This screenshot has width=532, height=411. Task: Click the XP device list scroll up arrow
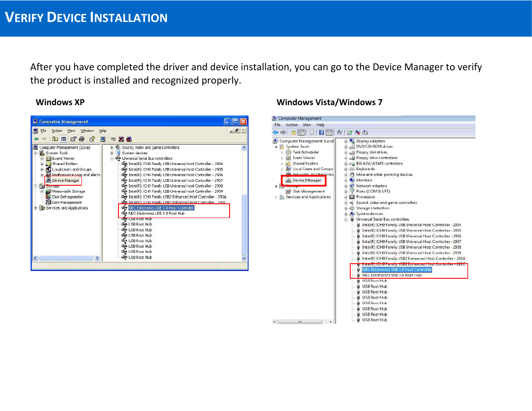[x=244, y=147]
